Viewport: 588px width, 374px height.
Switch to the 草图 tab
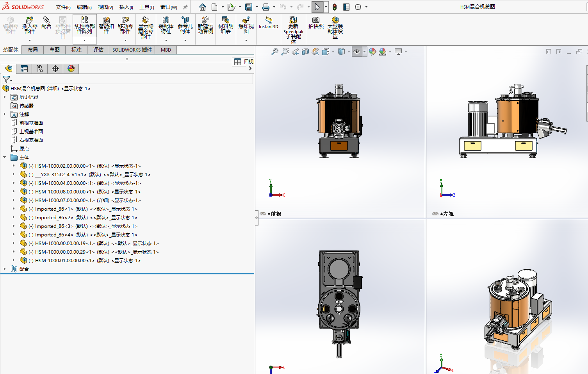tap(55, 50)
